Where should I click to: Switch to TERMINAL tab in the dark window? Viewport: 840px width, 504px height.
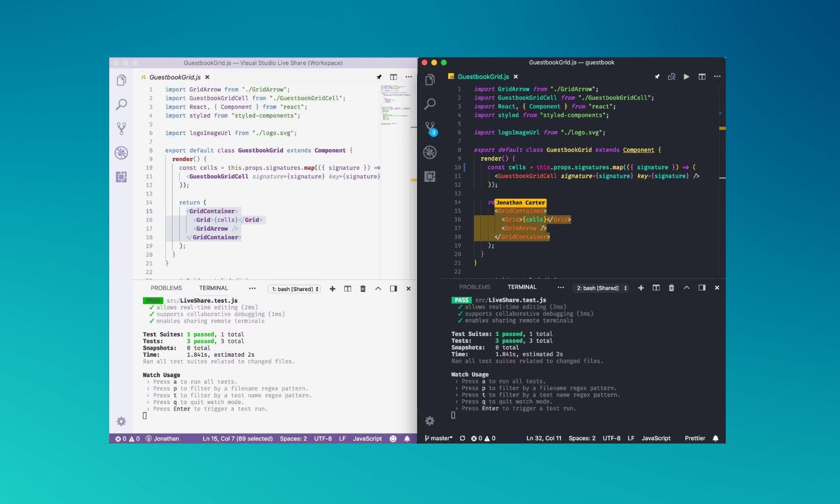pyautogui.click(x=522, y=287)
